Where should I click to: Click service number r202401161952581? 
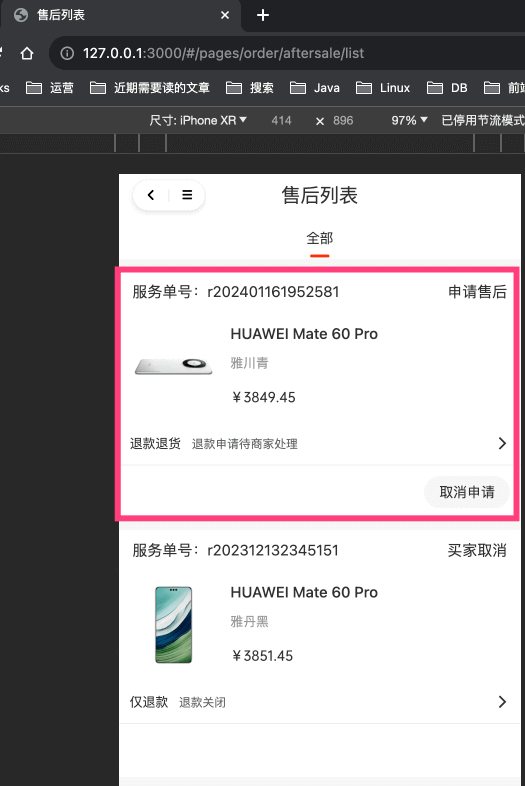tap(273, 292)
